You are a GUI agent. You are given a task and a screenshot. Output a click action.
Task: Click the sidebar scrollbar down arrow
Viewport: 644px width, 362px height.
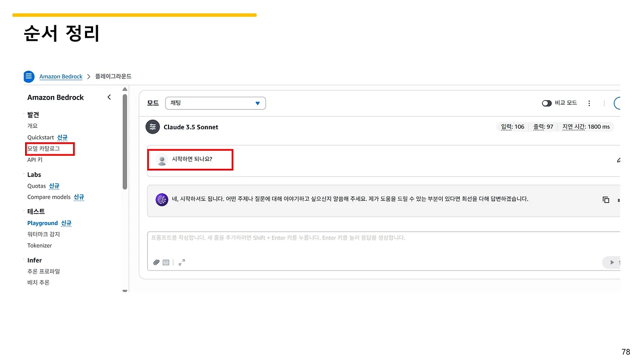tap(125, 291)
